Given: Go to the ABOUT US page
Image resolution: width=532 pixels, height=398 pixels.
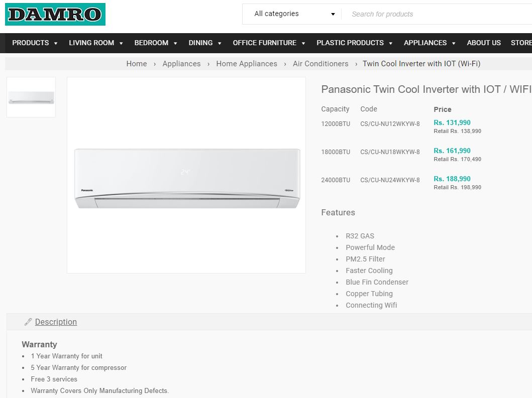Looking at the screenshot, I should [483, 43].
